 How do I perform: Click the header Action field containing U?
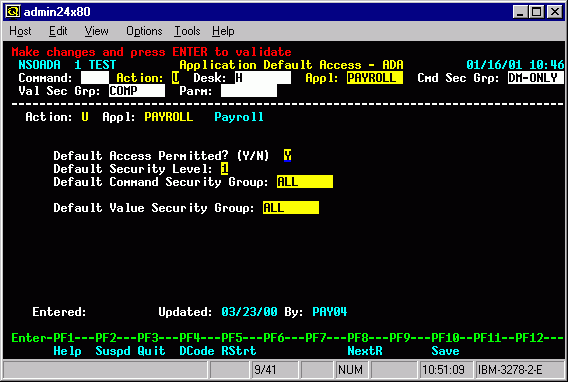coord(175,78)
